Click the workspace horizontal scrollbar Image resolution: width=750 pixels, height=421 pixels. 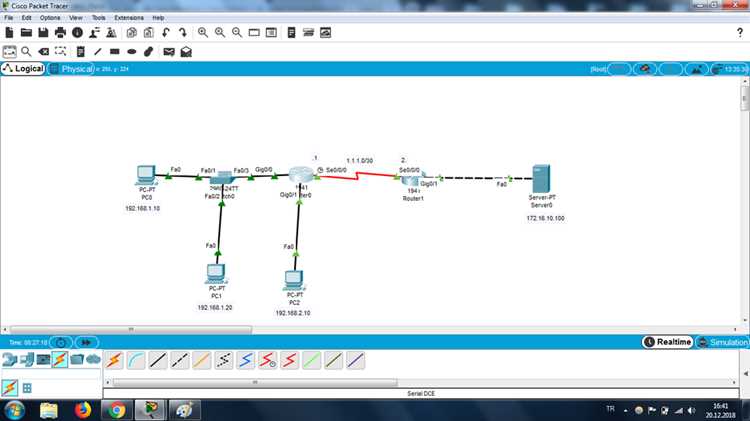pos(131,330)
